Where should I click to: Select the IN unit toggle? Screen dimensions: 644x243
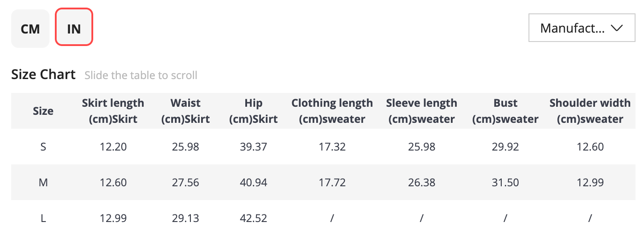pos(74,29)
